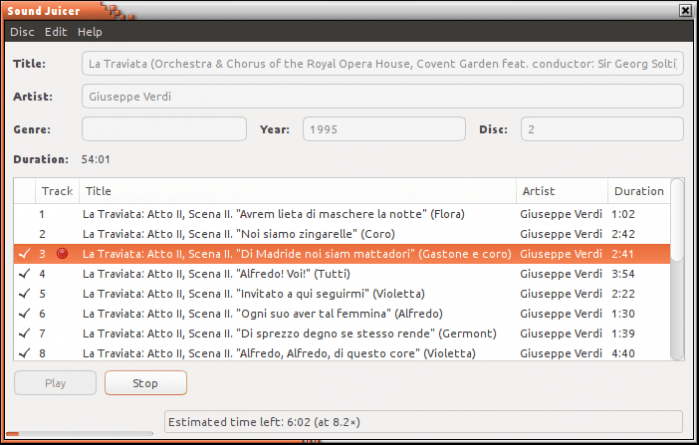
Task: Open the Help menu
Action: [90, 32]
